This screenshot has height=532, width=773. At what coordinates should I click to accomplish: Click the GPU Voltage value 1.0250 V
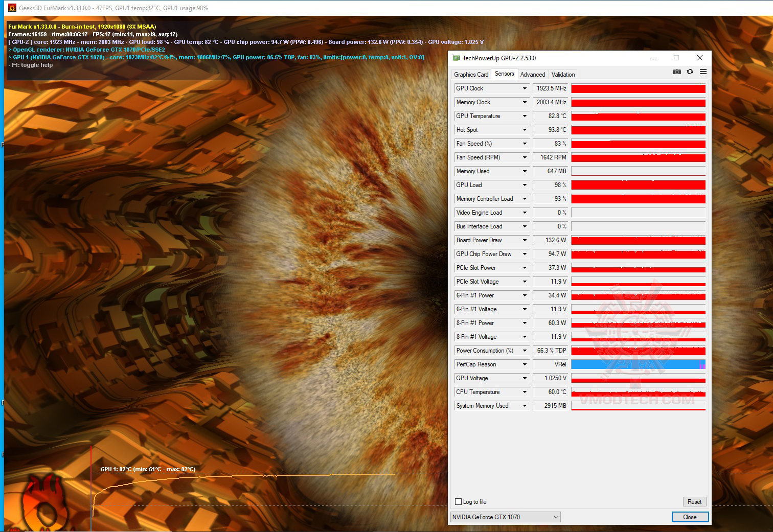click(x=551, y=378)
